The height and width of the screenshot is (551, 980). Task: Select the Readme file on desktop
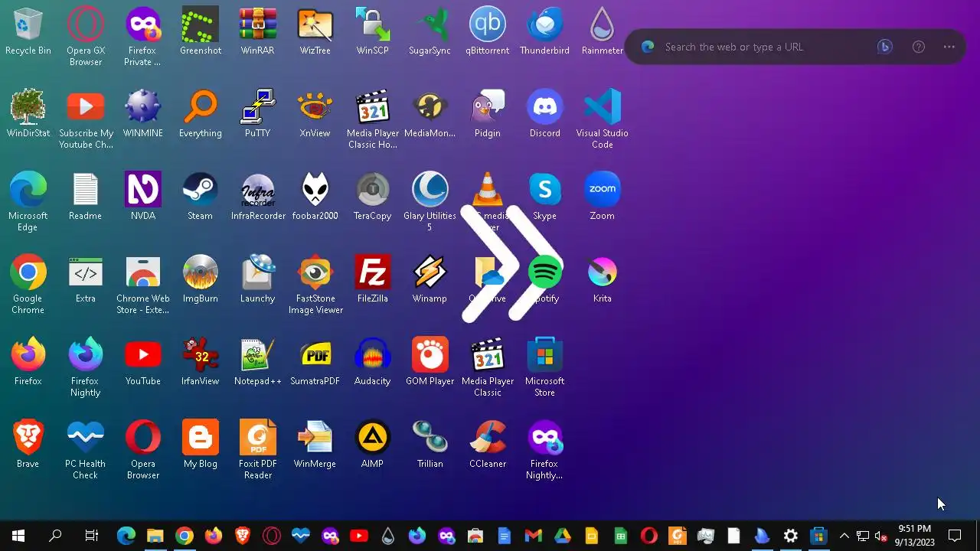click(85, 197)
